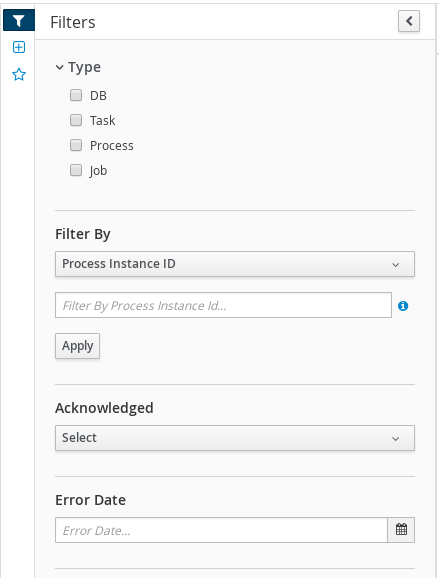Screen dimensions: 439x578
Task: Open the plus-square add filter icon
Action: coord(19,47)
